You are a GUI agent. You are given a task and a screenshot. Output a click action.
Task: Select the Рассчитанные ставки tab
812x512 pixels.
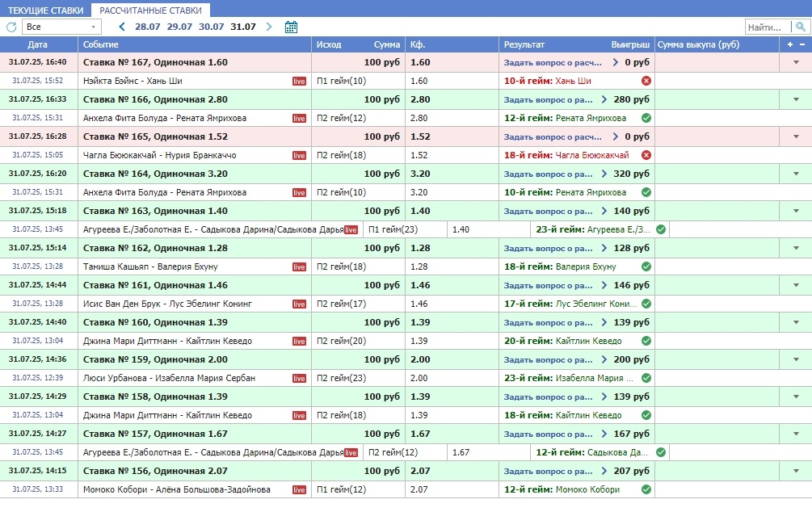coord(150,10)
